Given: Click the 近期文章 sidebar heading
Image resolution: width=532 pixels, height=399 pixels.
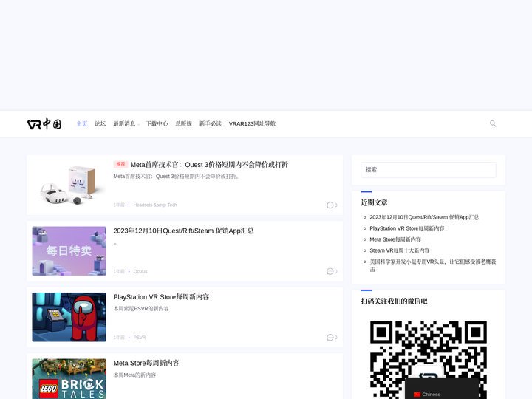Looking at the screenshot, I should [374, 202].
